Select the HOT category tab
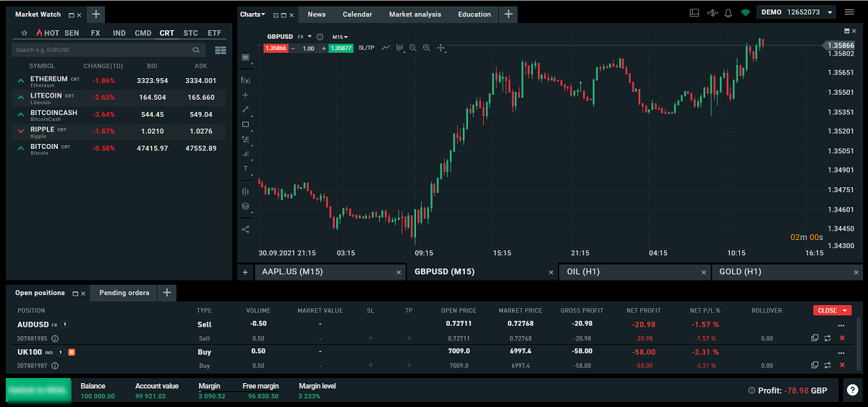Screen dimensions: 868x407 pos(47,33)
